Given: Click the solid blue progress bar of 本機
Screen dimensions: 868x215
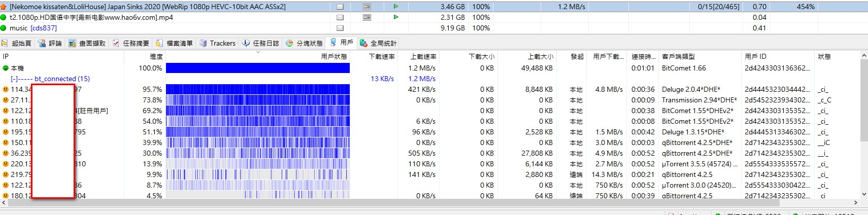Looking at the screenshot, I should click(258, 68).
